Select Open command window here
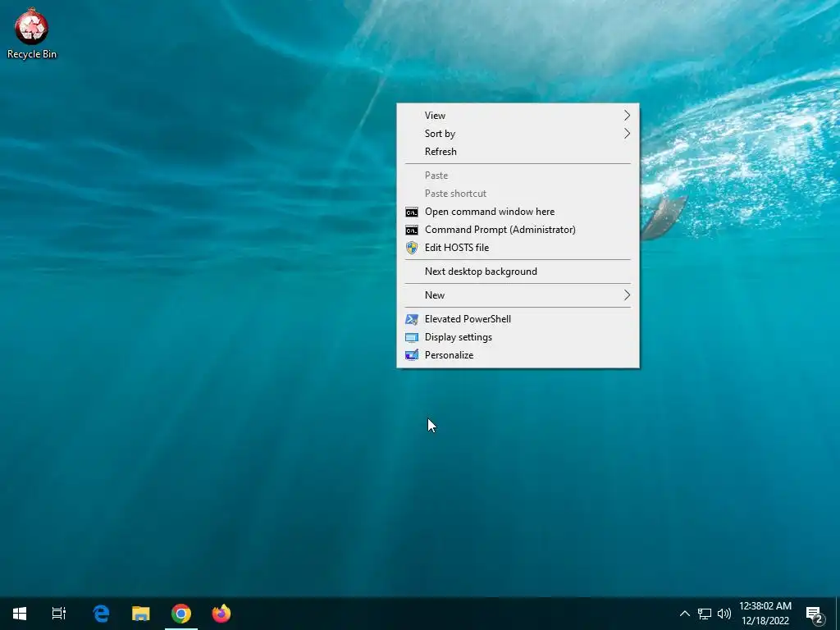The image size is (840, 630). point(518,212)
